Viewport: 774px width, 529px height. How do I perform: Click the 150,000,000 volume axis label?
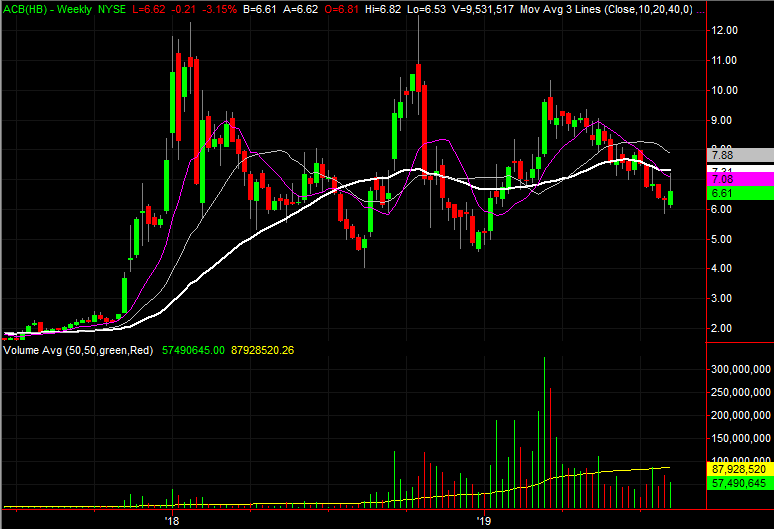coord(740,438)
